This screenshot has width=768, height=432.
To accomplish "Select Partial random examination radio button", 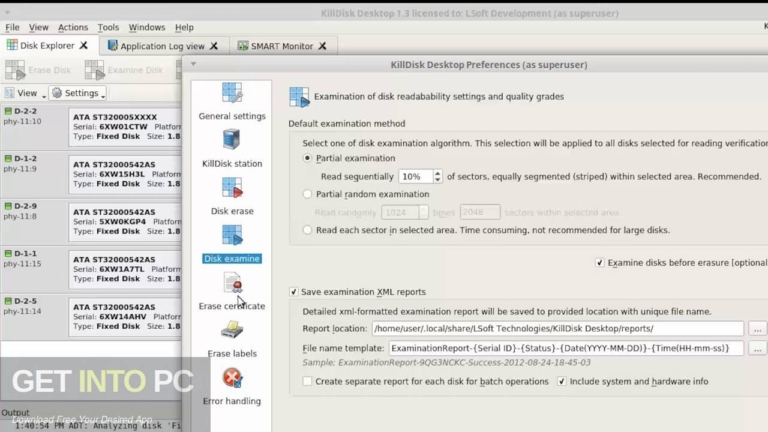I will coord(307,194).
